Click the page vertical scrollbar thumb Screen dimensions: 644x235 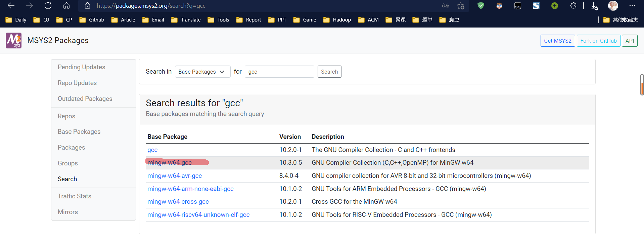(x=642, y=85)
